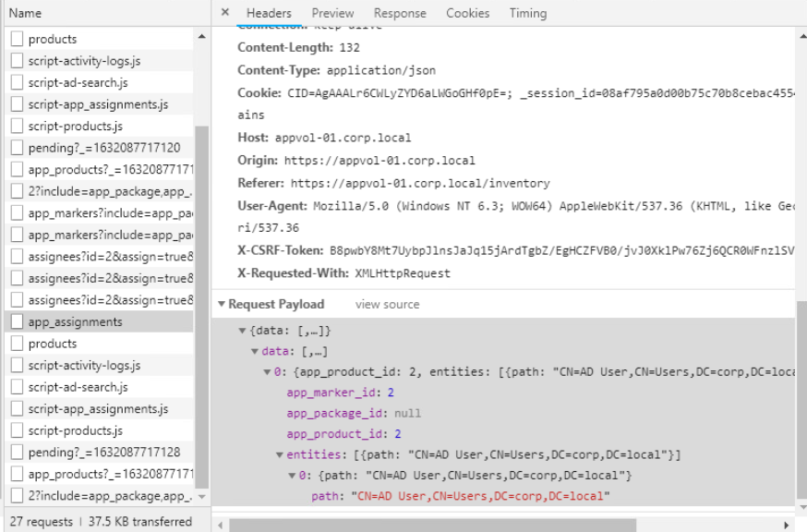Switch to the Preview tab

pyautogui.click(x=332, y=13)
